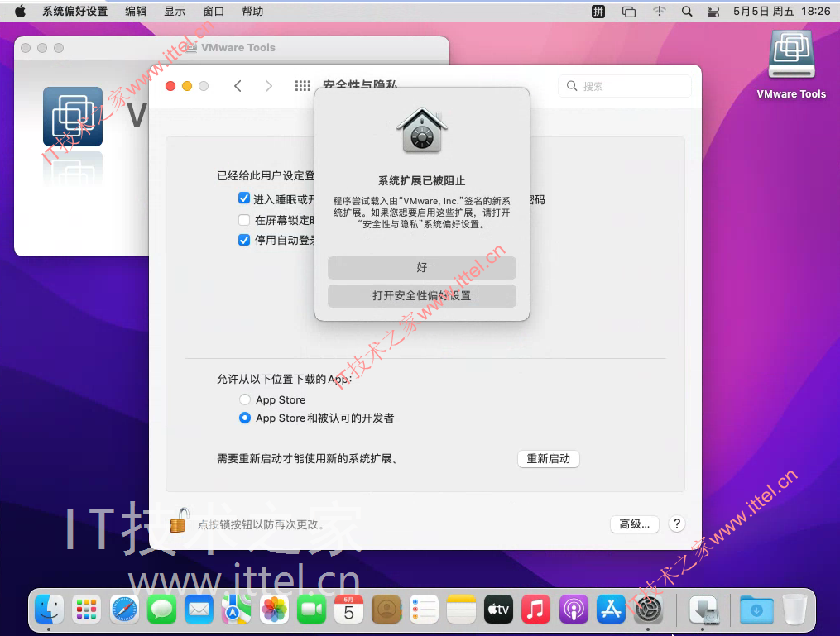This screenshot has width=840, height=636.
Task: Open Photos app in the Dock
Action: [274, 610]
